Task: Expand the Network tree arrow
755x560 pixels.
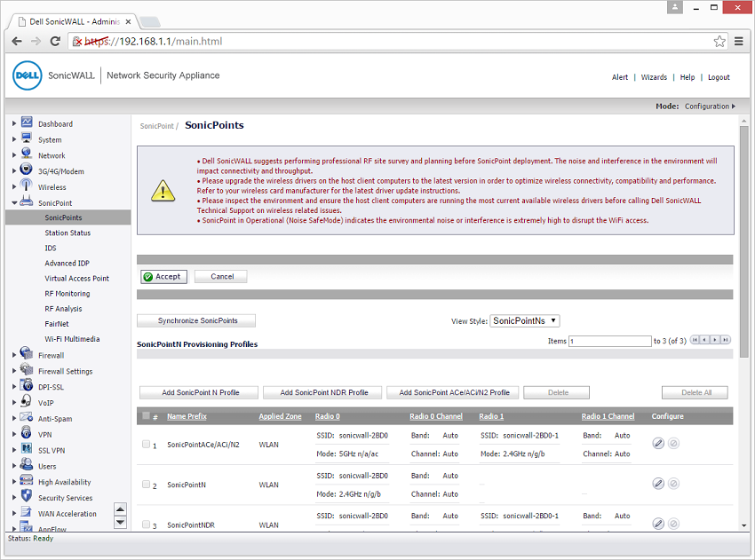Action: point(14,155)
